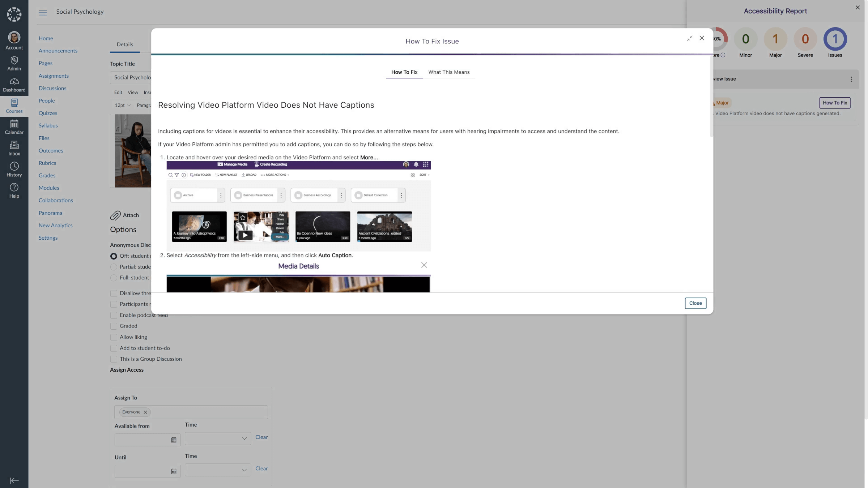Open the Until Time dropdown
Screen dimensions: 868x488
pyautogui.click(x=218, y=470)
